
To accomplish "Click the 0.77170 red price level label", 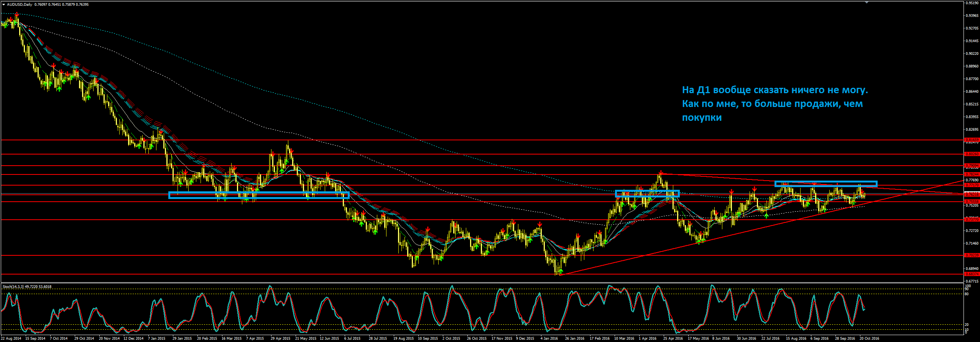I will [972, 185].
